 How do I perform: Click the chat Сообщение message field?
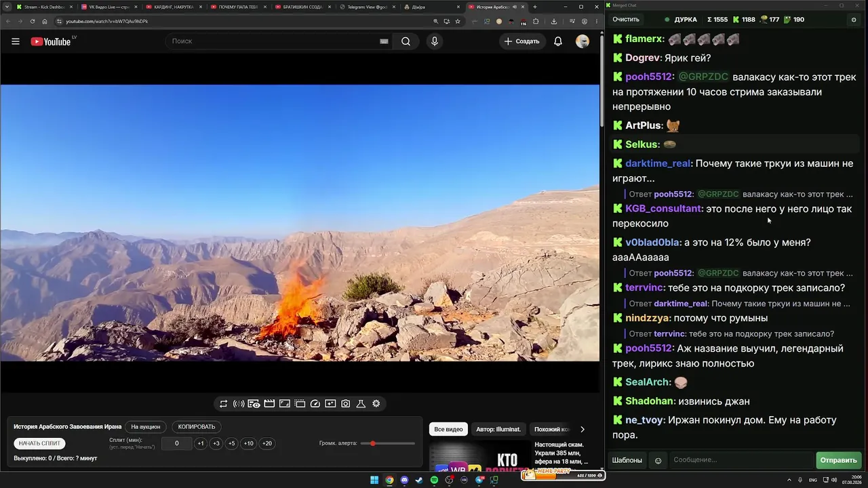click(741, 461)
